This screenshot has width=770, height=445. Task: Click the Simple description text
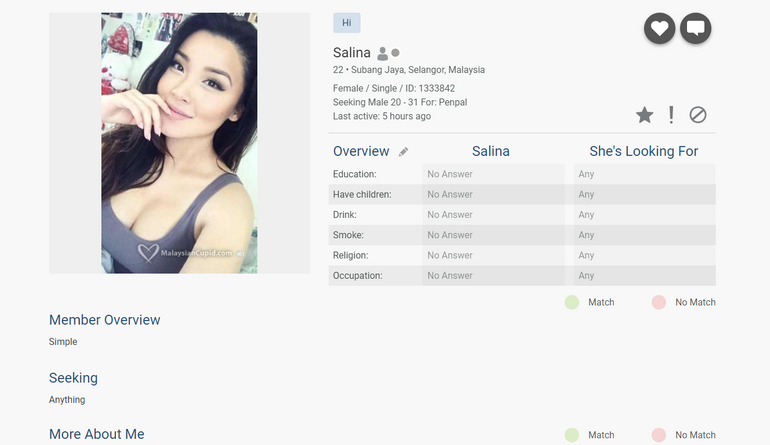coord(63,342)
